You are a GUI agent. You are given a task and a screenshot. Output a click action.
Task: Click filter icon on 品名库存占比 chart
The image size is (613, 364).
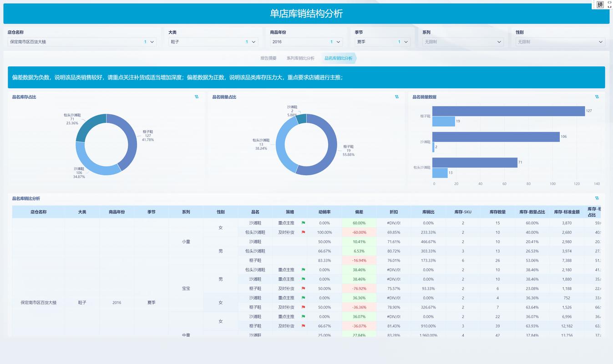tap(197, 97)
